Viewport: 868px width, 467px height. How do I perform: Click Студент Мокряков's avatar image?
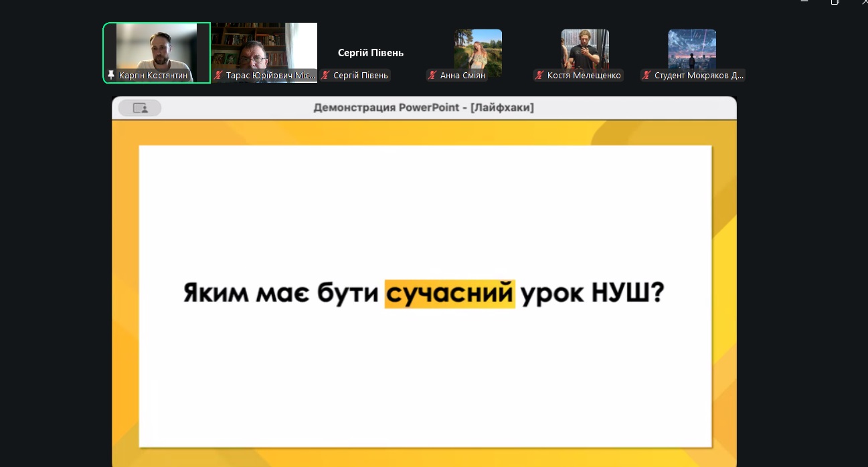tap(692, 50)
